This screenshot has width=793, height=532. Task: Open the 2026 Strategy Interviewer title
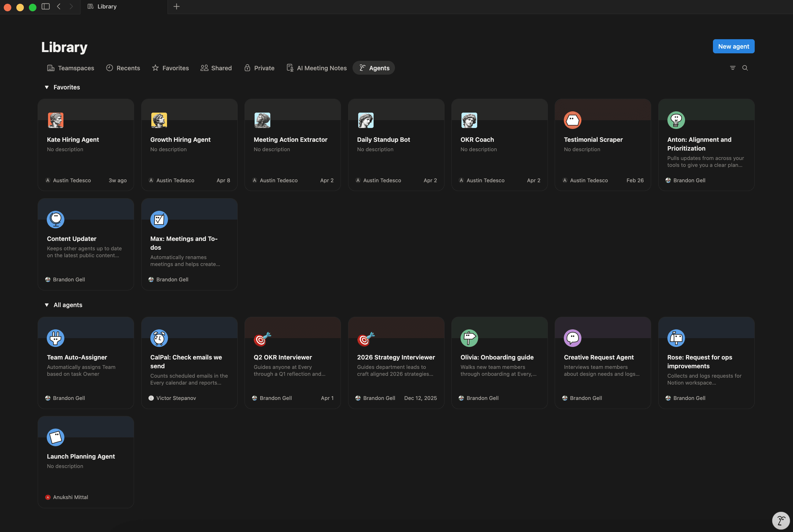point(396,357)
